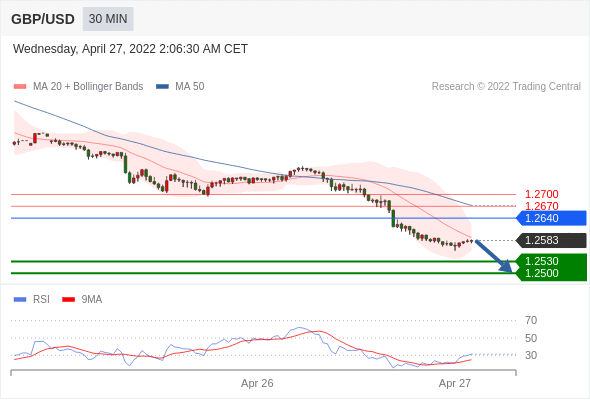The image size is (590, 400).
Task: Click the red 1.2700 resistance label
Action: click(x=541, y=194)
